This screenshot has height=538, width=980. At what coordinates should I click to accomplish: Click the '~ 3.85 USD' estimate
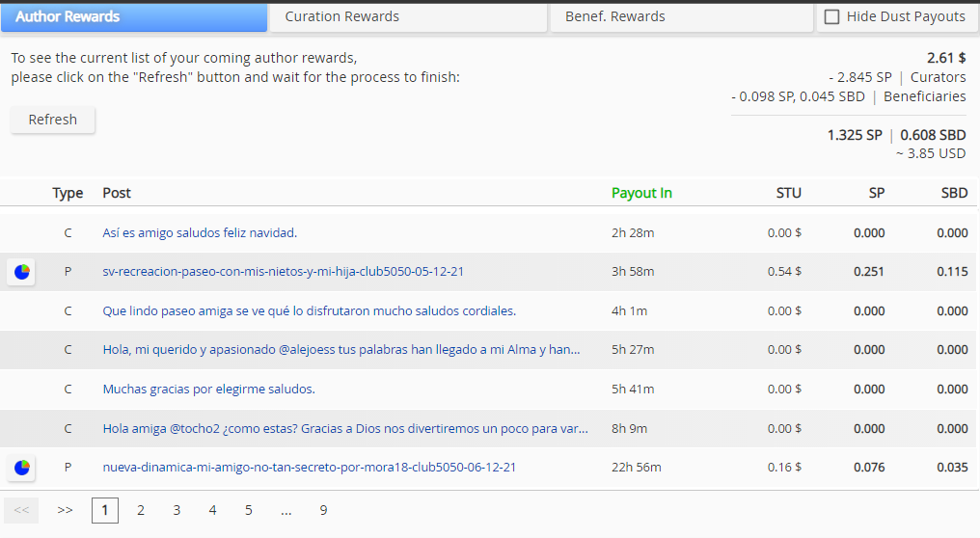pos(931,153)
